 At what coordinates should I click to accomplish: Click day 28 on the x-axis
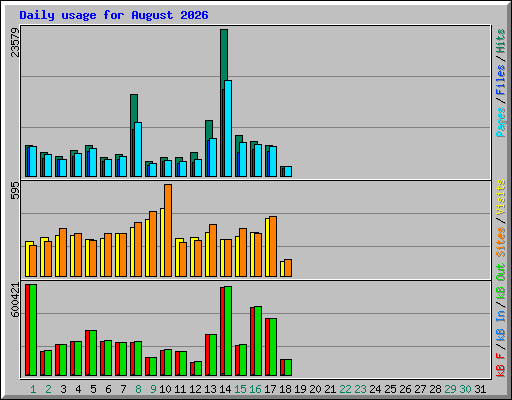tap(435, 389)
